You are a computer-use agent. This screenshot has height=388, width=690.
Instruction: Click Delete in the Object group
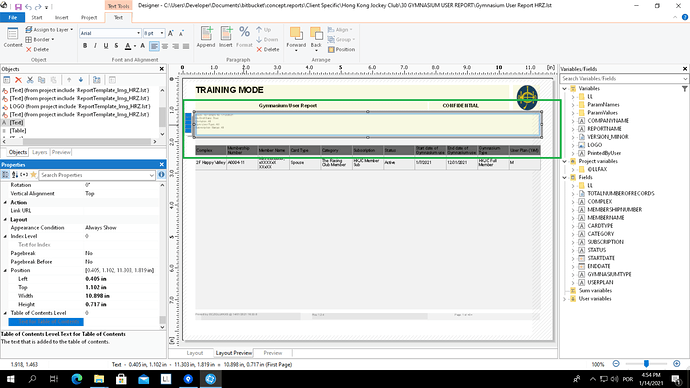pyautogui.click(x=37, y=50)
